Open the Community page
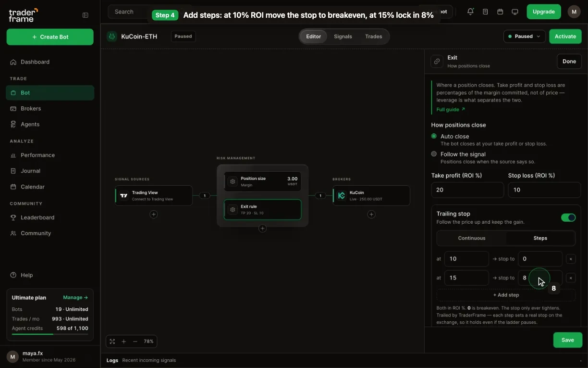Viewport: 588px width, 368px height. tap(50, 233)
